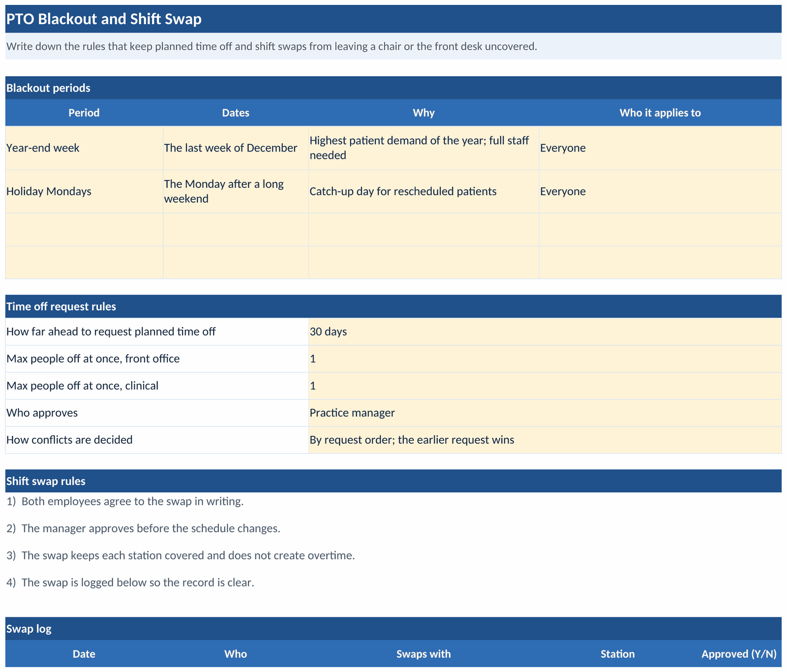The width and height of the screenshot is (787, 672).
Task: Click 'Max people off at once, clinical' label
Action: [157, 386]
